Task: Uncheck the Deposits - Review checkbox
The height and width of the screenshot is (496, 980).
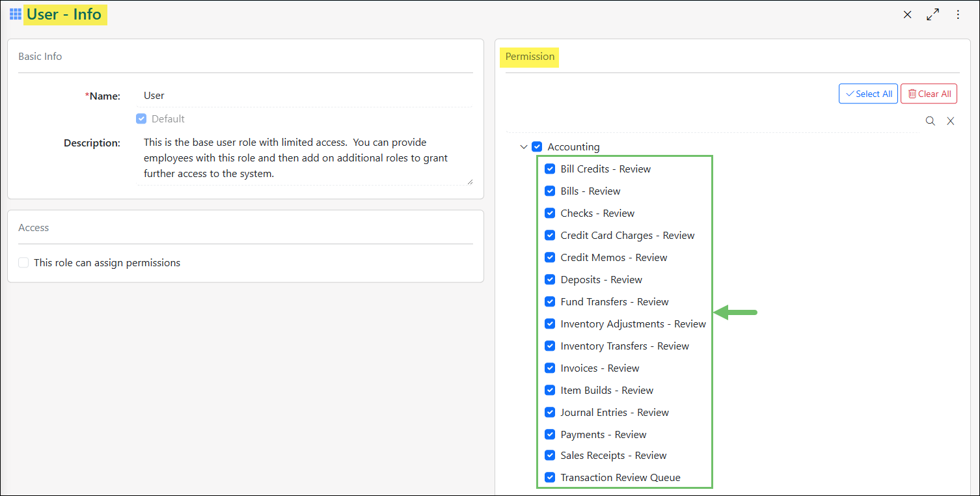Action: 550,280
